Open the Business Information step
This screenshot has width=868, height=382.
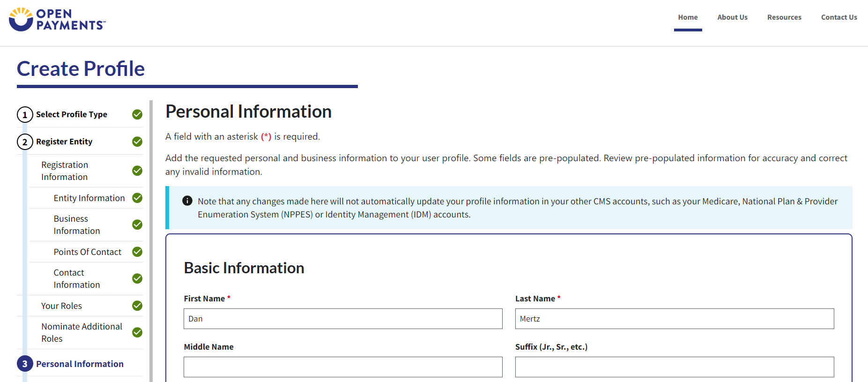point(77,225)
